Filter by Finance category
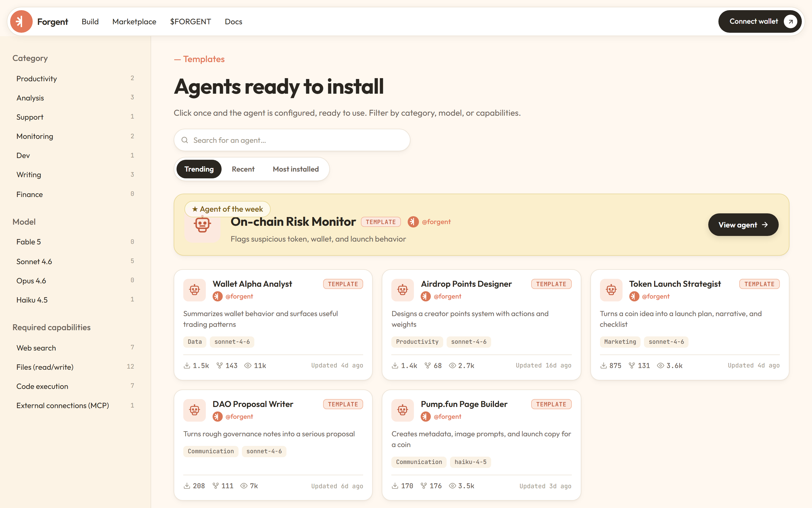The image size is (812, 508). 75,194
